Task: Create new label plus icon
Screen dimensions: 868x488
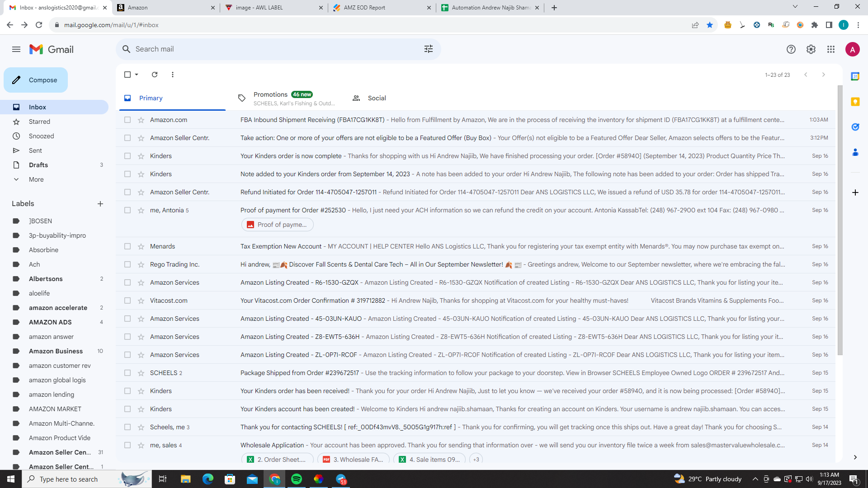Action: click(100, 204)
